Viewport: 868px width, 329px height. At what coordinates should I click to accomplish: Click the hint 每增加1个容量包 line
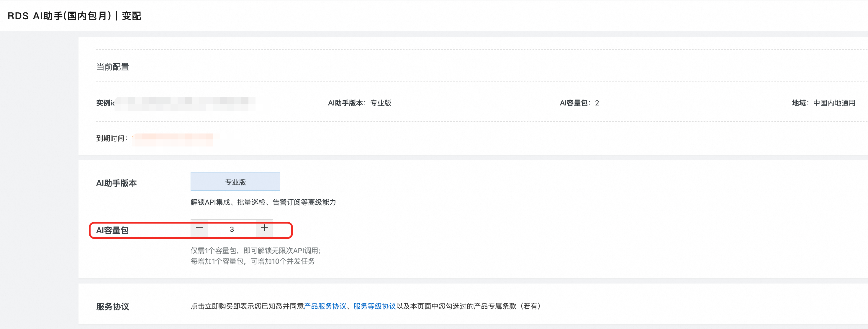252,261
